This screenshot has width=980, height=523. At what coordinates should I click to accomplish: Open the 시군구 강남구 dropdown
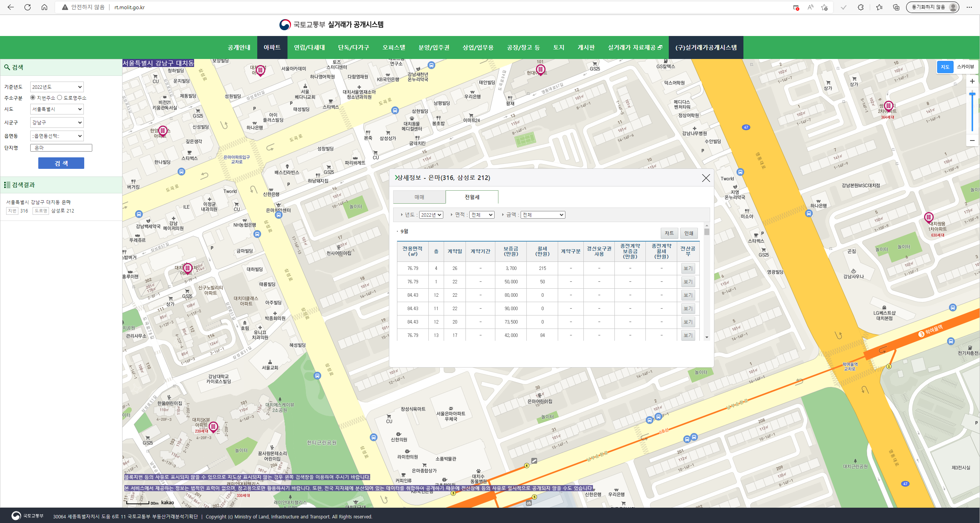pos(57,123)
